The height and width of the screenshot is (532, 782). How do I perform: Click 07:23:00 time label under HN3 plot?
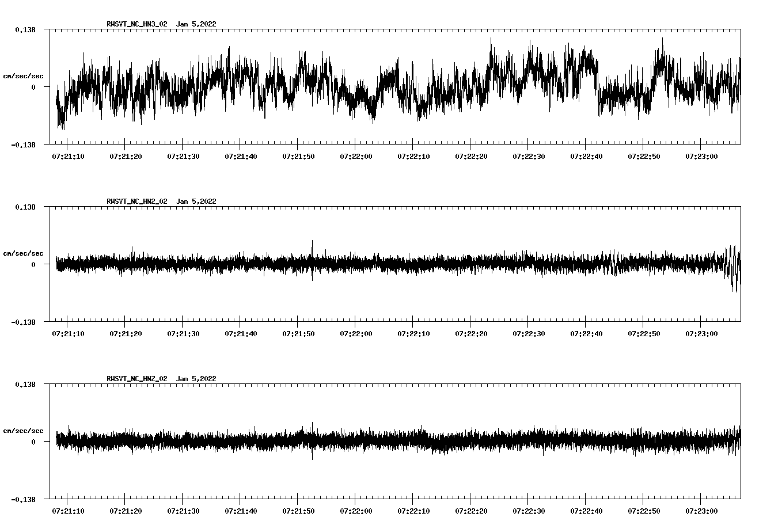pyautogui.click(x=701, y=156)
